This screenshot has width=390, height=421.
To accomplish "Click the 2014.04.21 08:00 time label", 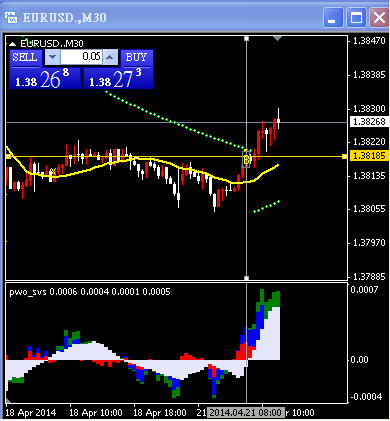I will click(x=246, y=413).
